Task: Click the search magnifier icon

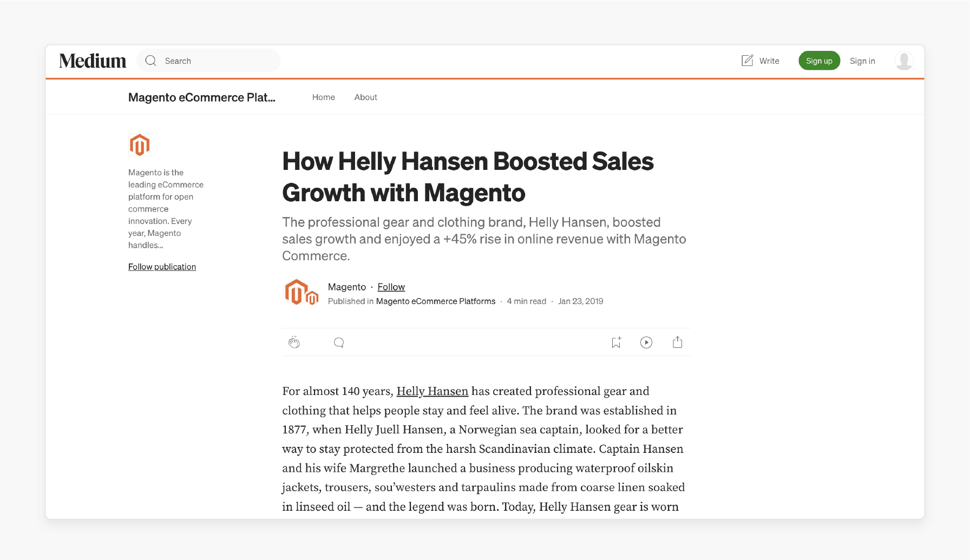Action: (151, 61)
